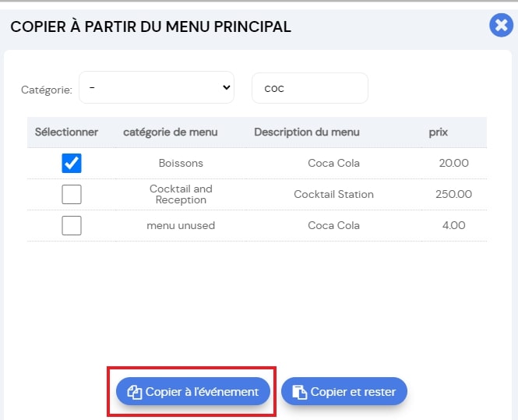Screen dimensions: 518x420
Task: Click the paste icon in Copier et rester
Action: pos(300,392)
